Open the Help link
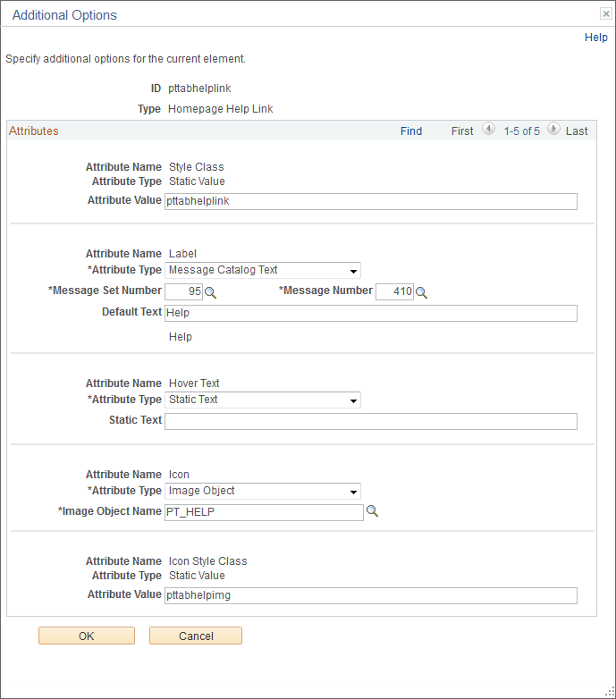The width and height of the screenshot is (616, 699). click(596, 38)
